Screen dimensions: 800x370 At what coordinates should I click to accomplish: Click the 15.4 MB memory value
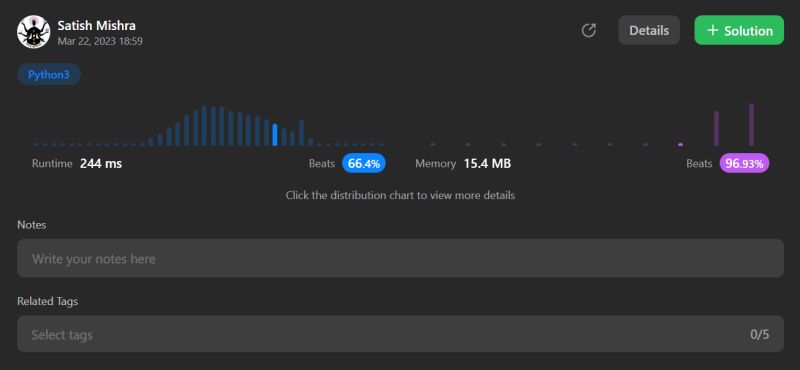point(487,164)
